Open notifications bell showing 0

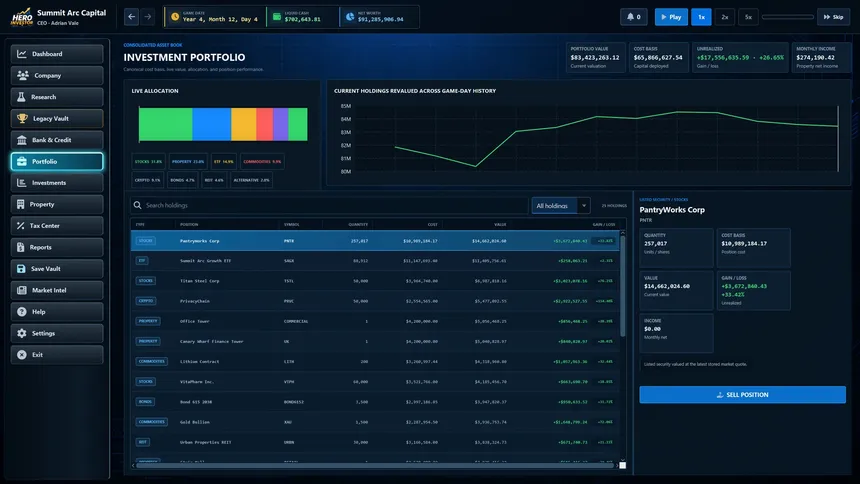coord(633,17)
